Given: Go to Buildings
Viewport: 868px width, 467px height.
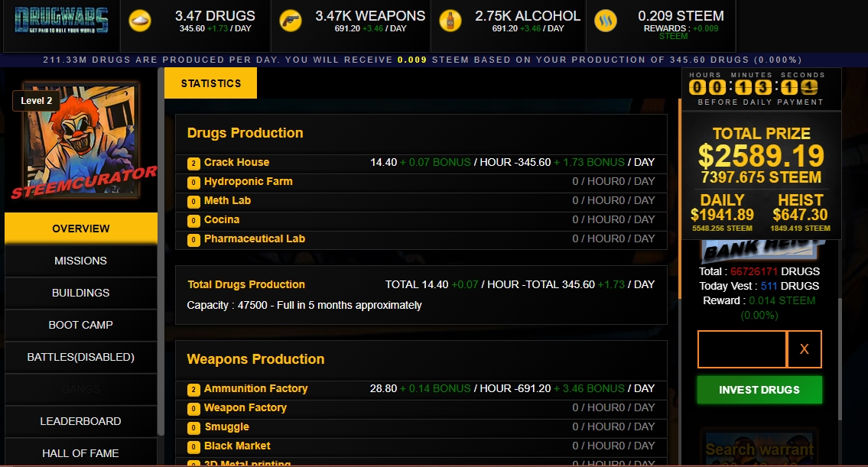Looking at the screenshot, I should coord(81,293).
